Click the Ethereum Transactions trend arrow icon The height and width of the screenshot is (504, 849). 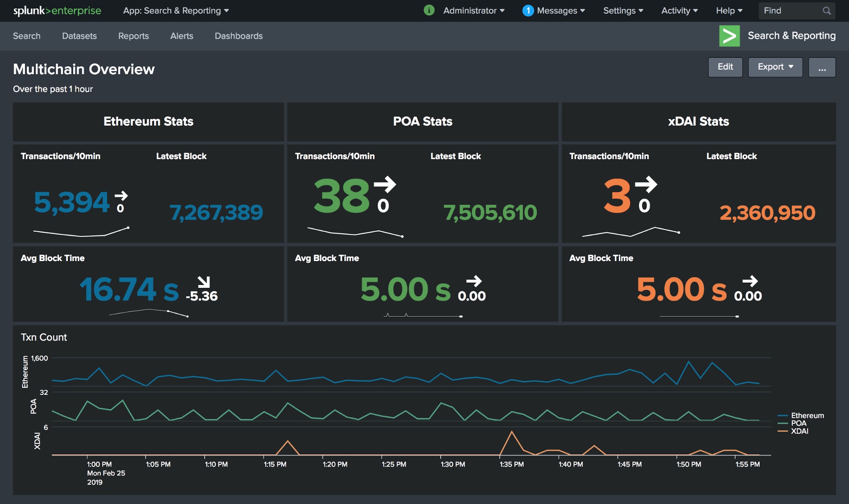coord(121,196)
